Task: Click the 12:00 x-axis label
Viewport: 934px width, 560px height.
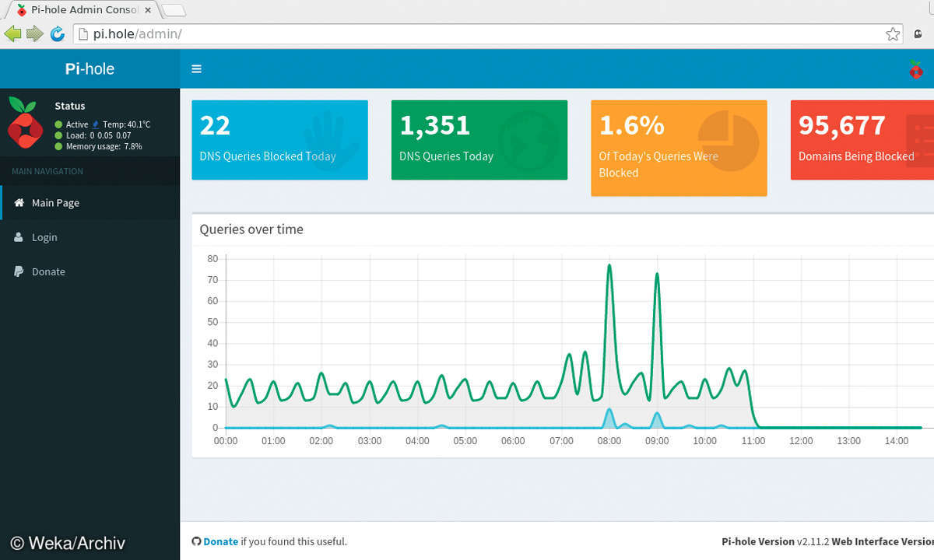Action: (801, 441)
